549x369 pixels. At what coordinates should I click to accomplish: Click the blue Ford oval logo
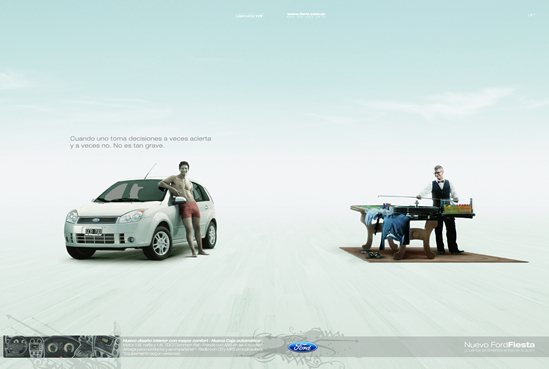click(303, 347)
